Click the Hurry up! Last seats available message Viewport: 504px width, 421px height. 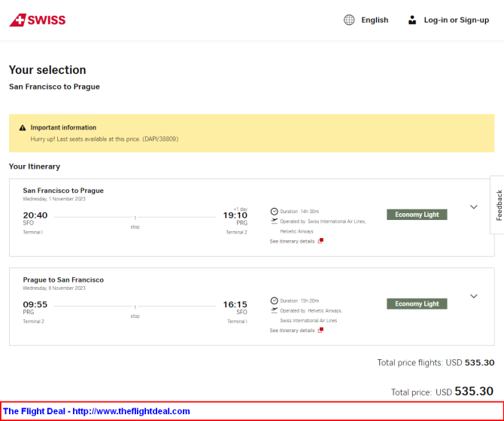tap(105, 139)
